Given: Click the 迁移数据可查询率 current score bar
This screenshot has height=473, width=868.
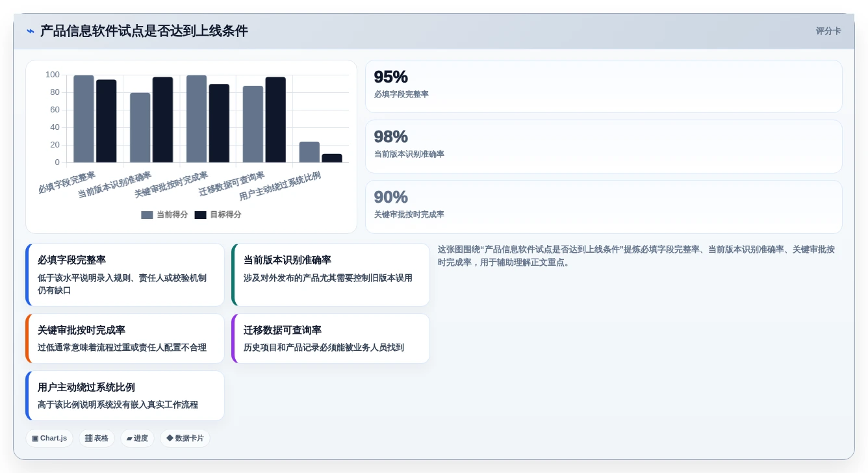Looking at the screenshot, I should click(253, 124).
